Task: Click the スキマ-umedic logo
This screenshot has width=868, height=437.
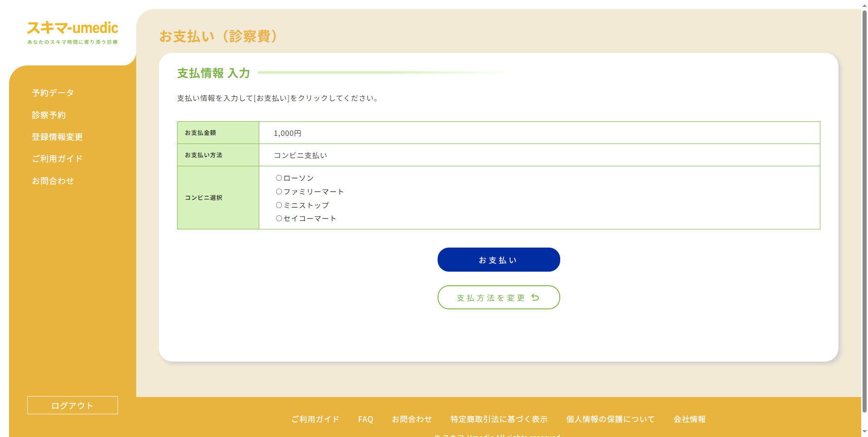Action: [x=73, y=28]
